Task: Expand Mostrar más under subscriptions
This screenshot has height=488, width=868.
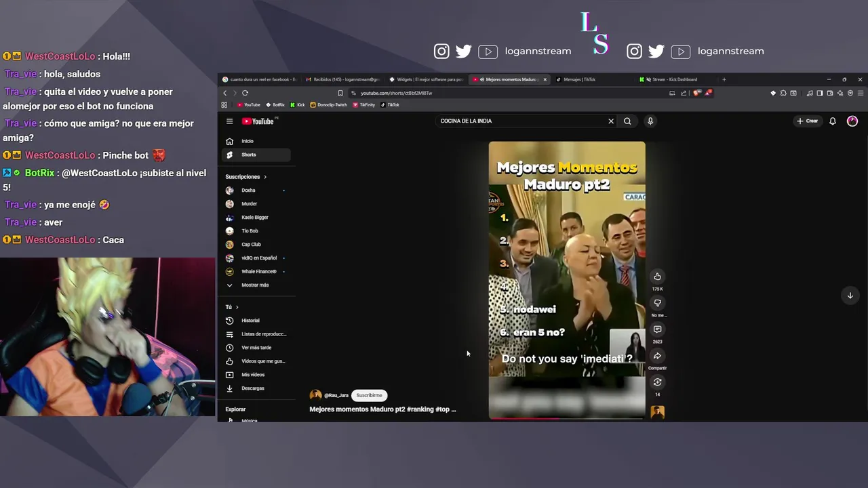Action: click(x=256, y=285)
